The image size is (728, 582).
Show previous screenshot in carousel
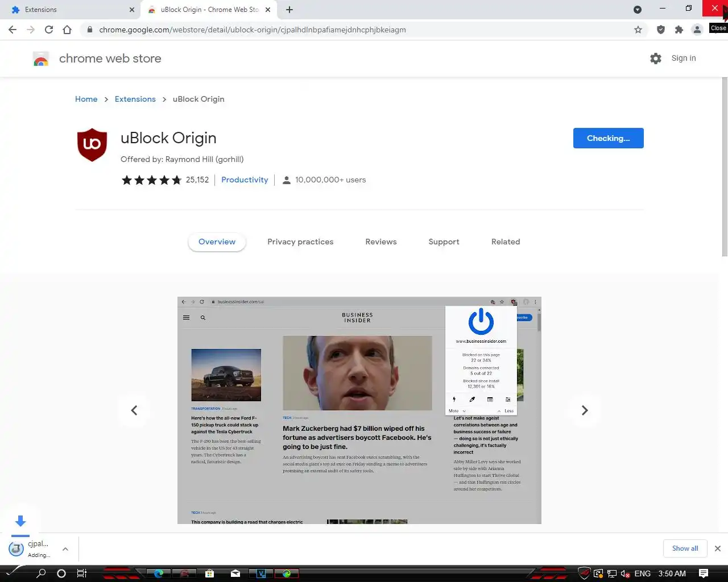tap(134, 410)
